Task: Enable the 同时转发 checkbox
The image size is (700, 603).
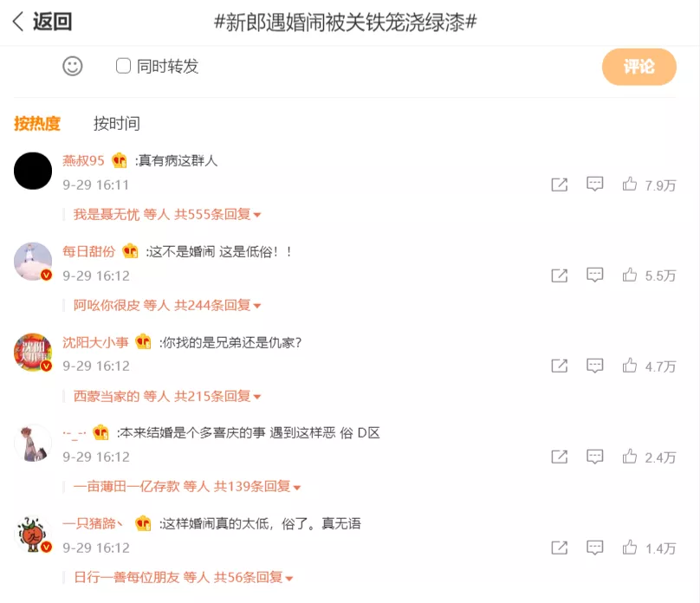Action: click(123, 66)
